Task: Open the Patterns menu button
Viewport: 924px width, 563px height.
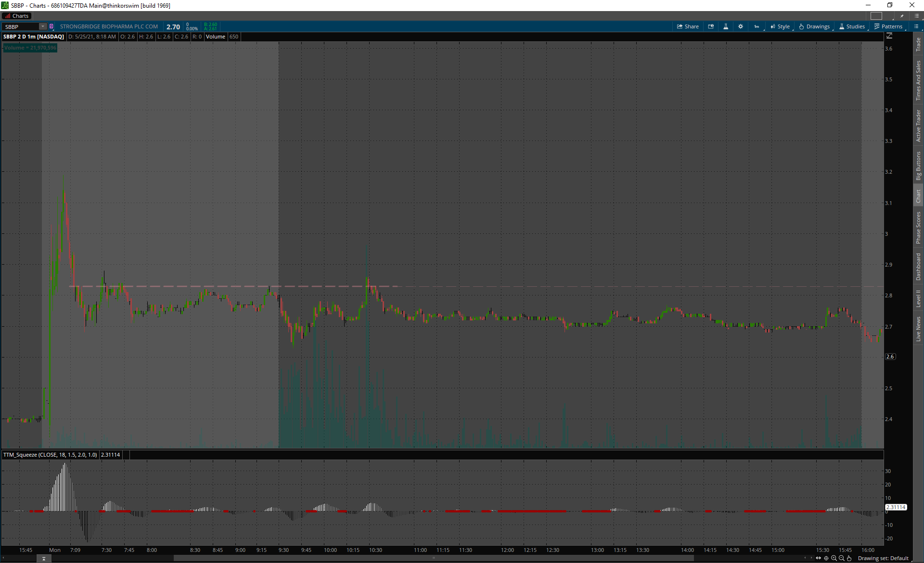Action: click(888, 26)
